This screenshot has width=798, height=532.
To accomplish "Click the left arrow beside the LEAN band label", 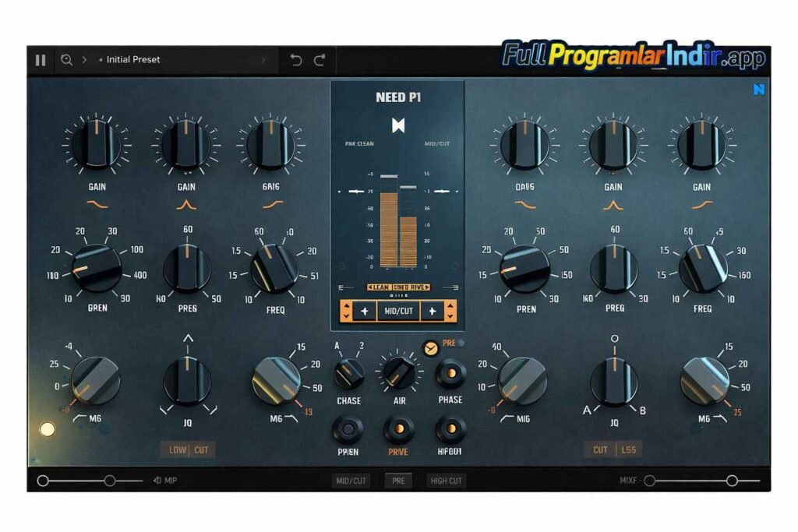I will click(x=370, y=287).
